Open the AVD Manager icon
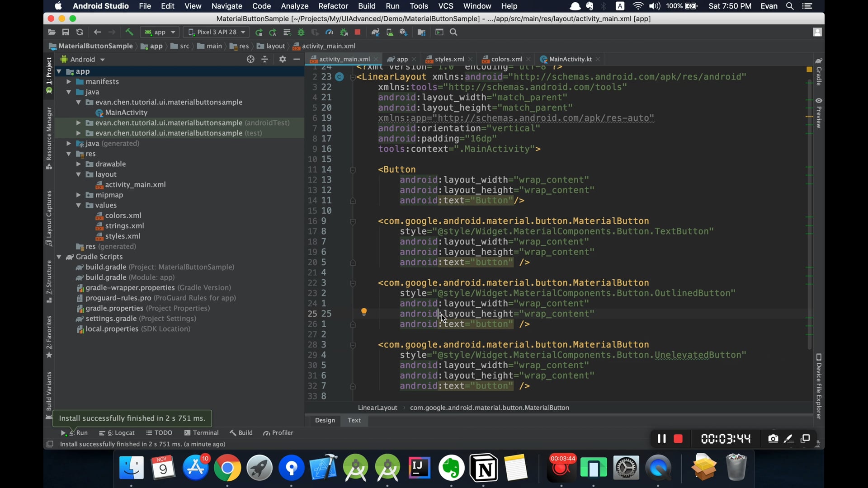The image size is (868, 488). click(x=390, y=32)
